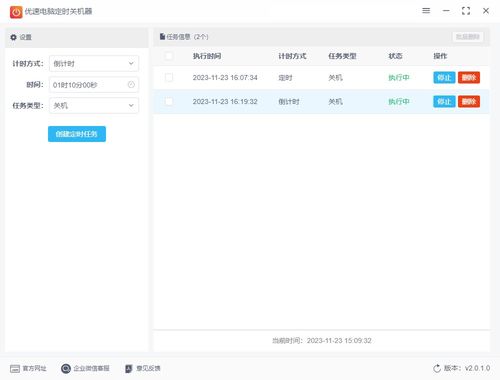
Task: Open 官方网址 website icon
Action: [x=15, y=368]
